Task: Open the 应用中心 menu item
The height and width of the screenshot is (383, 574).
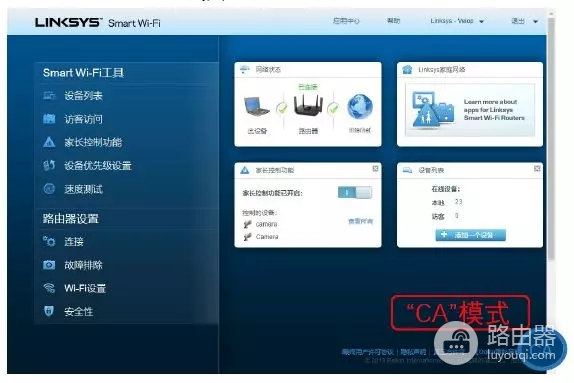Action: click(x=346, y=21)
